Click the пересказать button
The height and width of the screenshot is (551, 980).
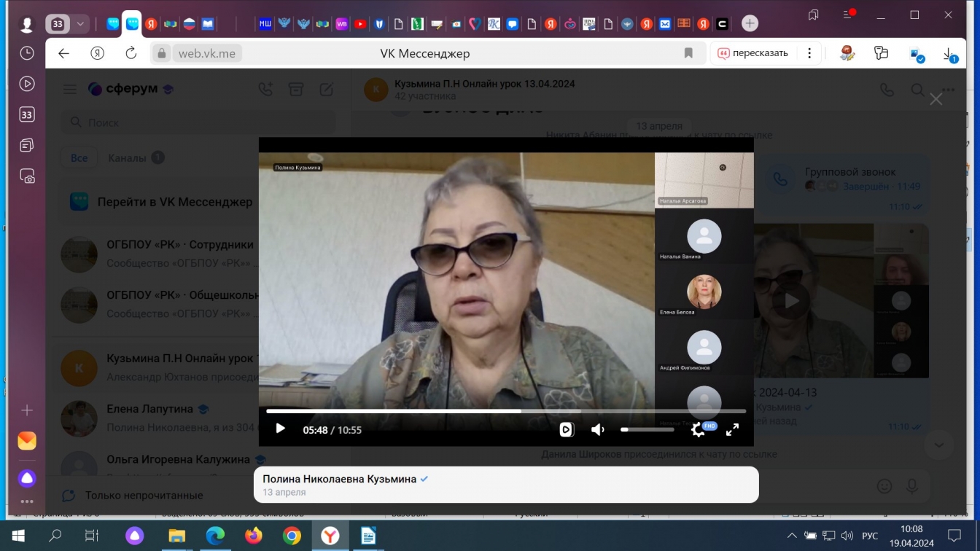tap(753, 53)
